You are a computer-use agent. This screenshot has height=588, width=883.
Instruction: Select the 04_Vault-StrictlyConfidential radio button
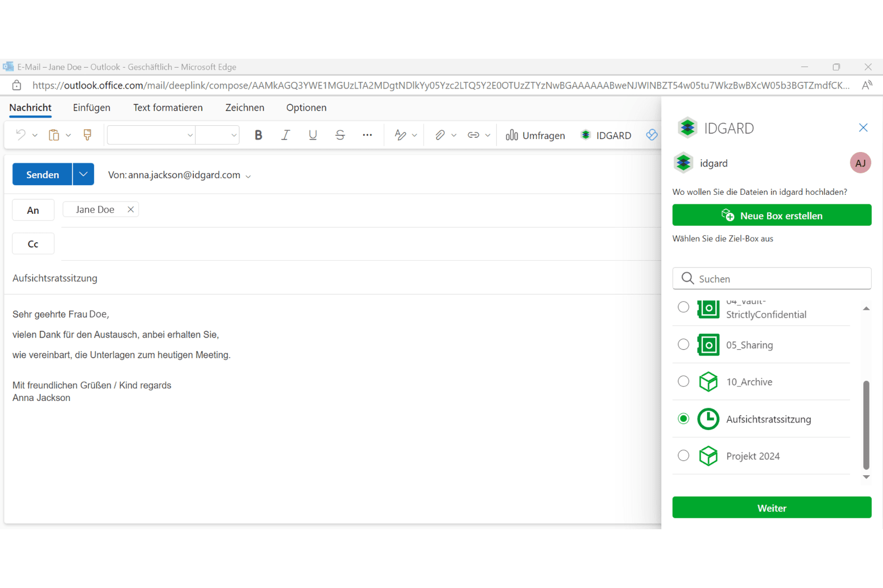[683, 307]
